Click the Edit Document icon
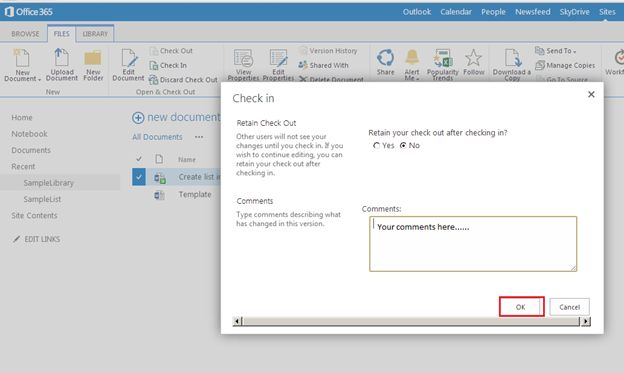 click(x=129, y=58)
